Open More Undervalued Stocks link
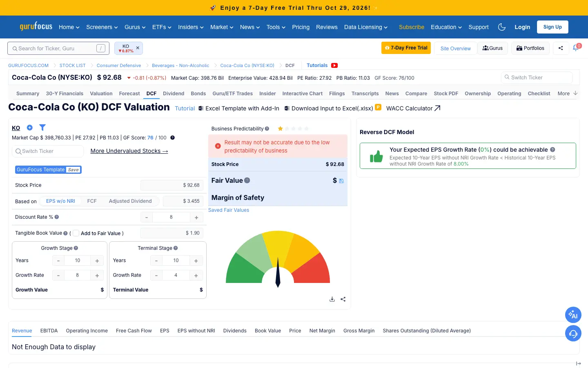Image resolution: width=588 pixels, height=368 pixels. click(x=129, y=151)
